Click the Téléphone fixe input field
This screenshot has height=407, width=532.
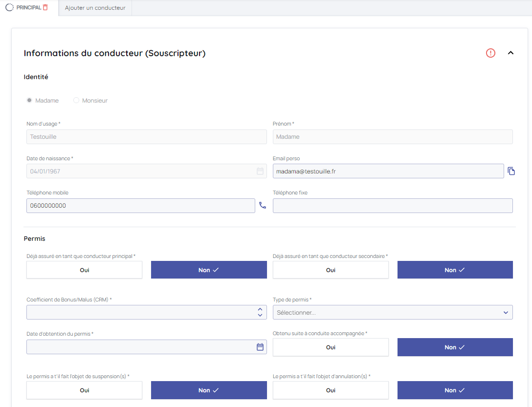coord(392,206)
